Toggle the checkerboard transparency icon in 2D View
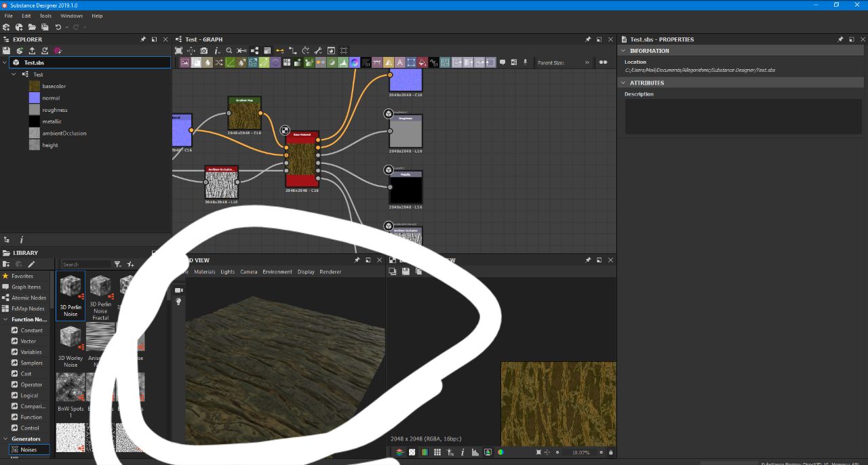The width and height of the screenshot is (868, 465). pyautogui.click(x=412, y=452)
